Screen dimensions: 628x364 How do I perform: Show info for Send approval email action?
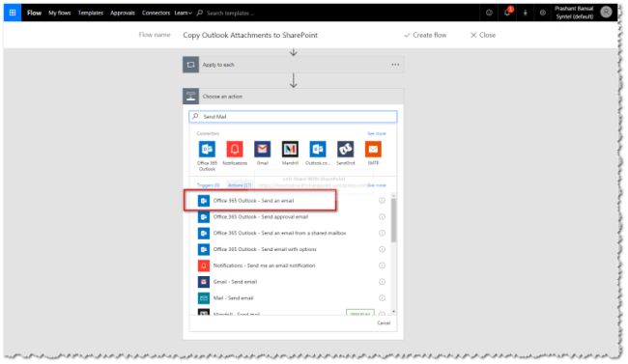point(382,216)
